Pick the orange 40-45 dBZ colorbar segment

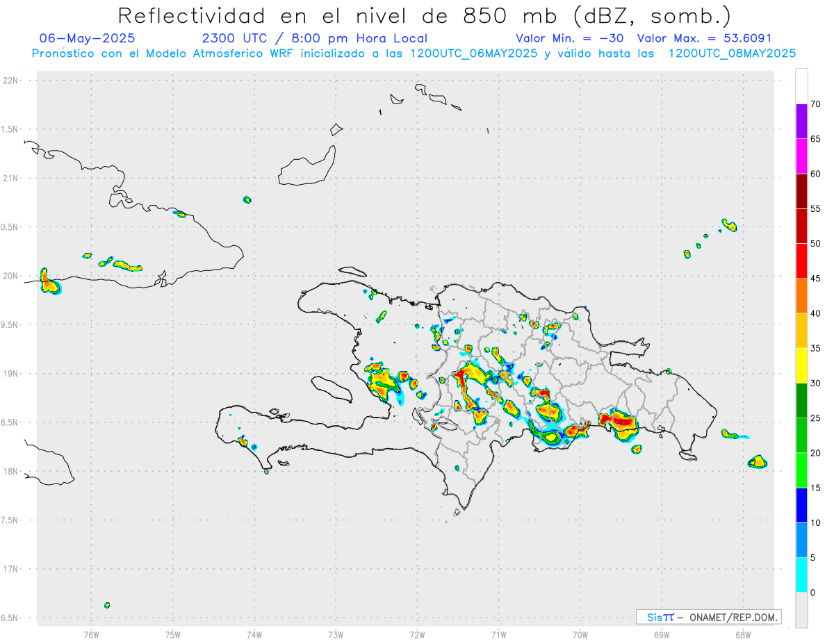click(x=801, y=295)
